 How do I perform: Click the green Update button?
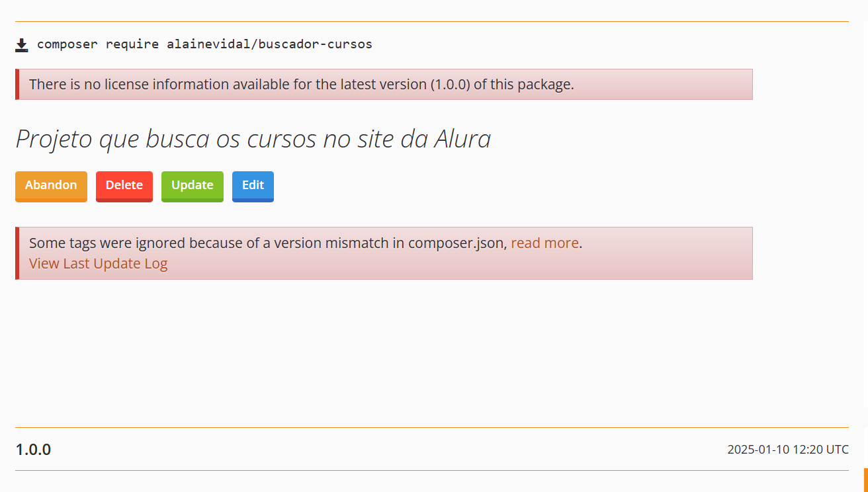(x=193, y=186)
